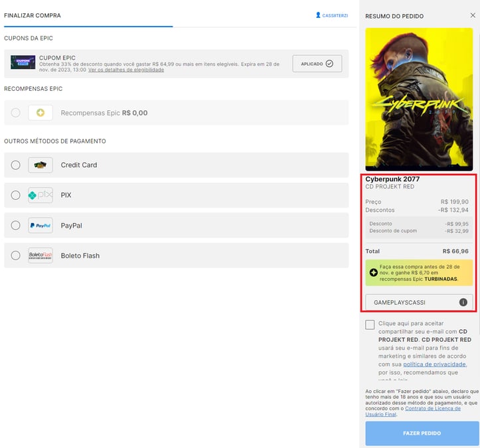This screenshot has height=448, width=480.
Task: Click the coupon discount value -R$ 32,99
Action: click(x=457, y=231)
